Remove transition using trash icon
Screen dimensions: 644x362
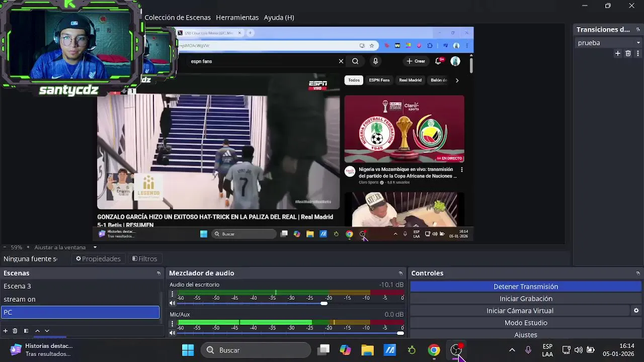tap(628, 53)
